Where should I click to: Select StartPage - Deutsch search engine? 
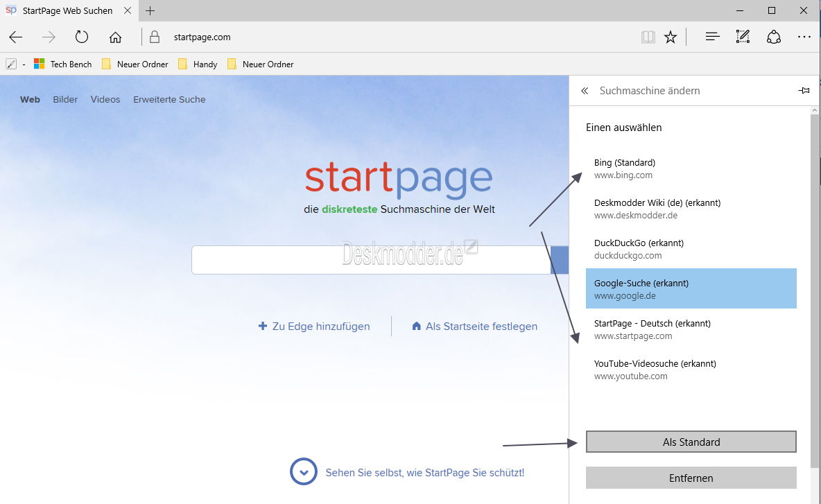pos(691,329)
